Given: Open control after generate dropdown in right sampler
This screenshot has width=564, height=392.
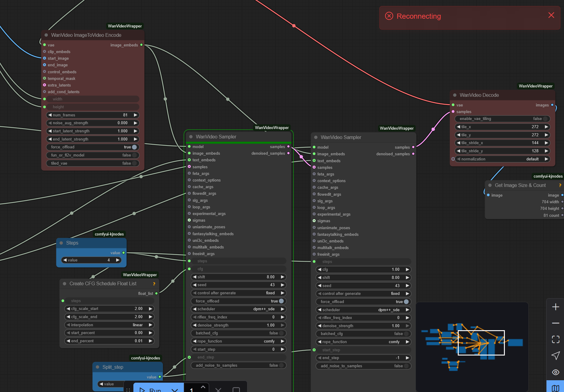Looking at the screenshot, I should tap(363, 294).
